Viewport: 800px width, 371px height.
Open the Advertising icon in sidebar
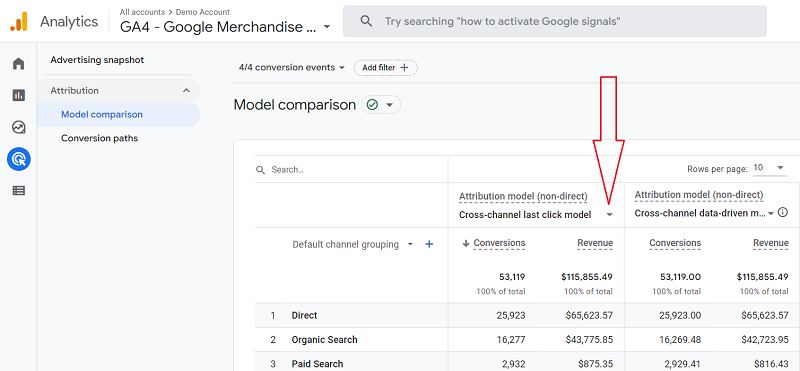pos(19,159)
